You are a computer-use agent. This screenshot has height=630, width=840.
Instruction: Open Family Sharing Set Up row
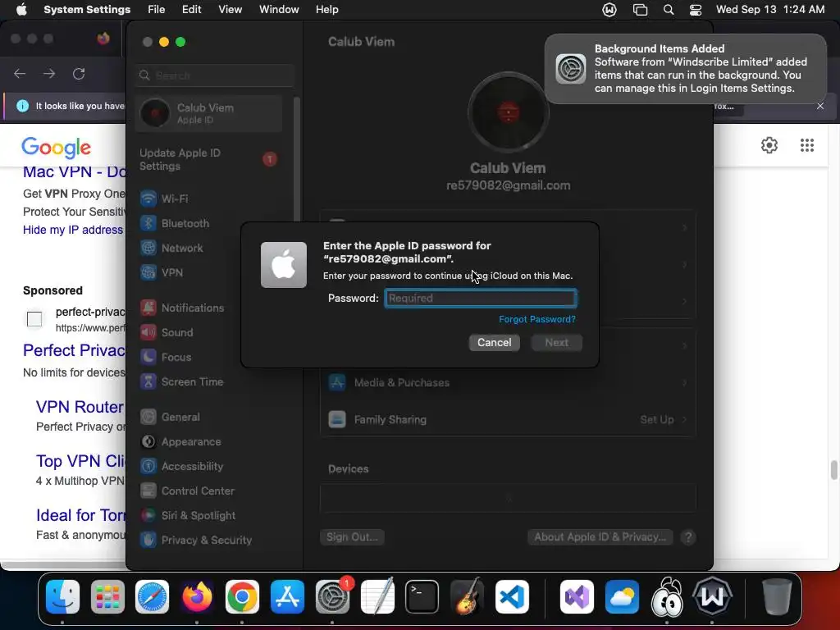click(x=508, y=419)
